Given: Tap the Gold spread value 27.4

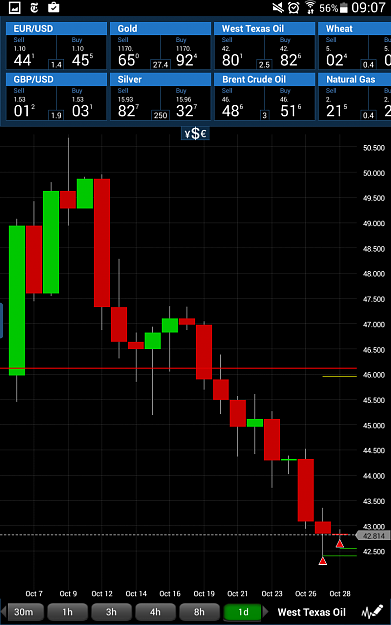Looking at the screenshot, I should pyautogui.click(x=160, y=64).
